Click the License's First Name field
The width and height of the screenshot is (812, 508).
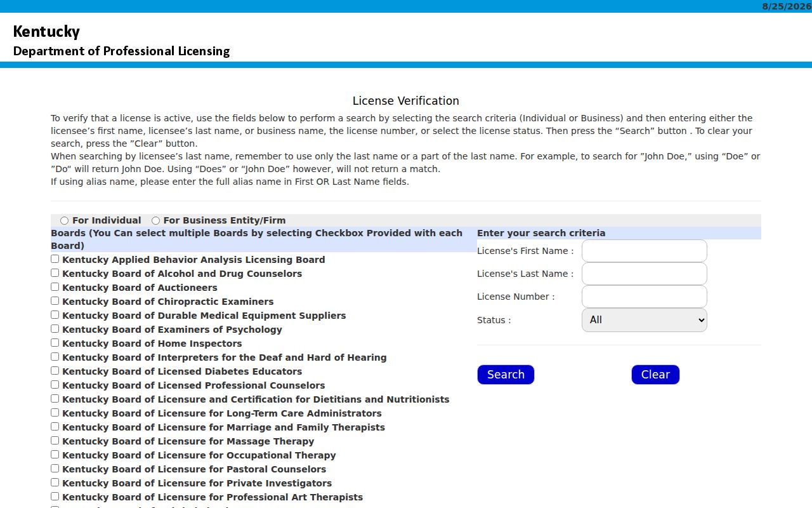click(x=644, y=251)
